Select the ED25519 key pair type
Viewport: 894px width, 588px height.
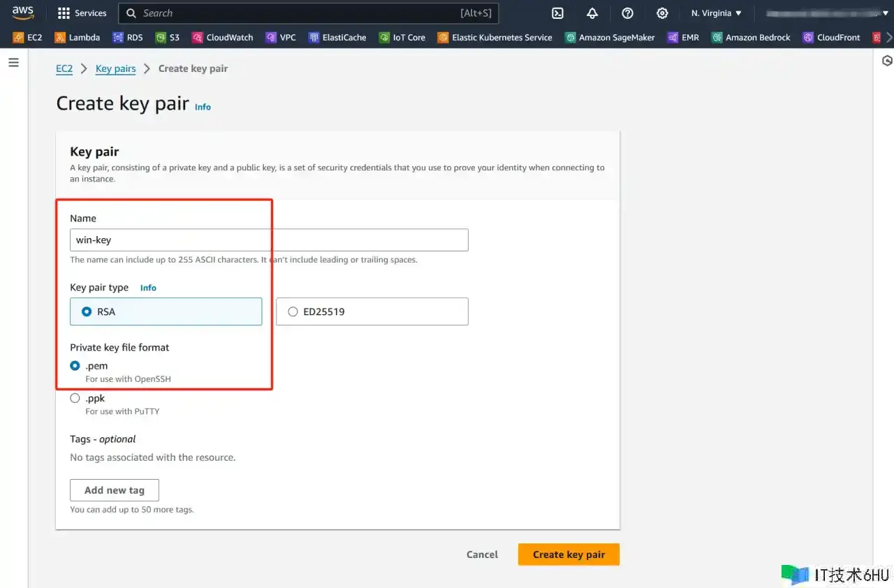293,312
